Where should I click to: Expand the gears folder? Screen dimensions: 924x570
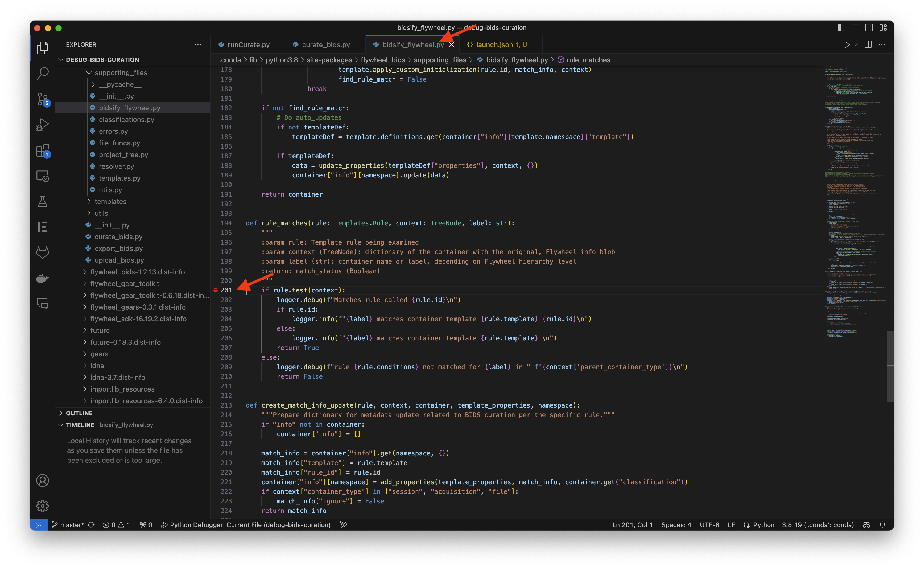[85, 354]
